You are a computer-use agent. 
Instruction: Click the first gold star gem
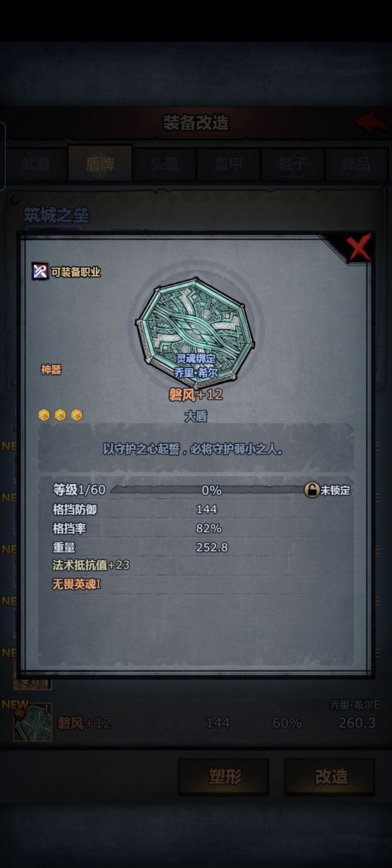pos(44,415)
